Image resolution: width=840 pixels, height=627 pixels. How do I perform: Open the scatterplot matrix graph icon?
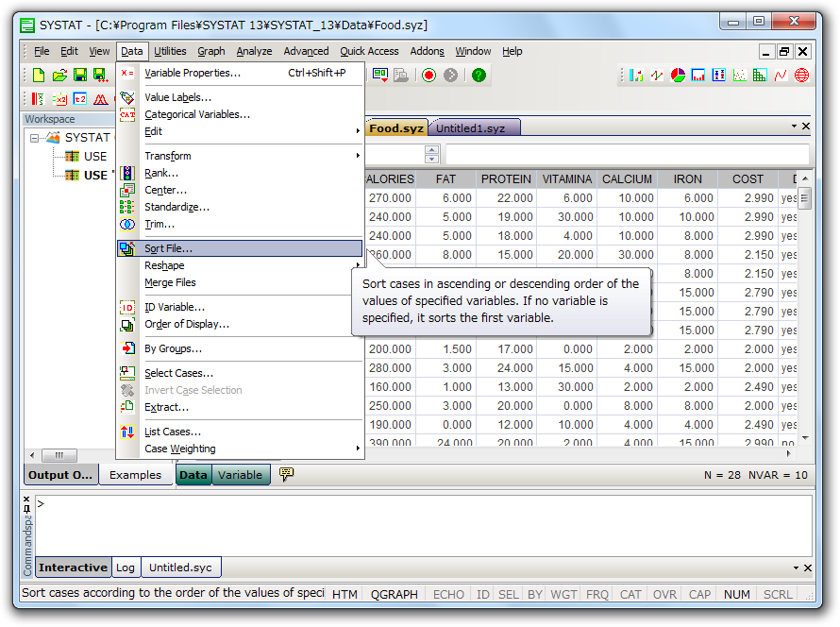760,76
